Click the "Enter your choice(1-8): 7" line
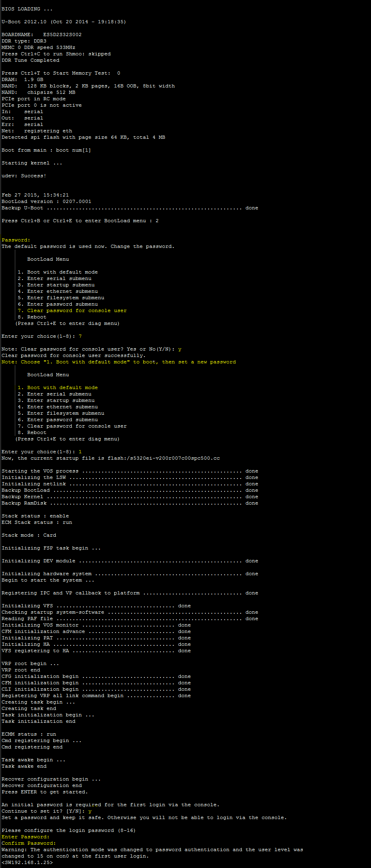This screenshot has height=868, width=371. [x=42, y=336]
